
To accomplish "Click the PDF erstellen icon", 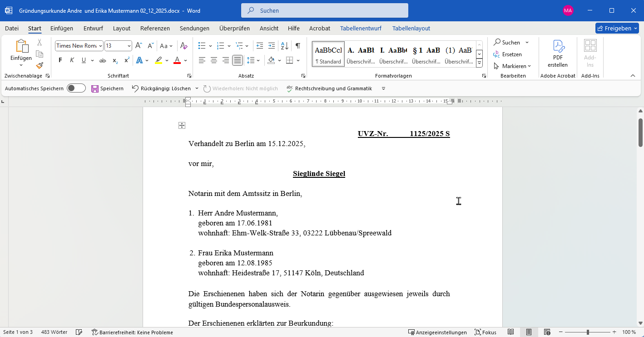I will click(557, 54).
